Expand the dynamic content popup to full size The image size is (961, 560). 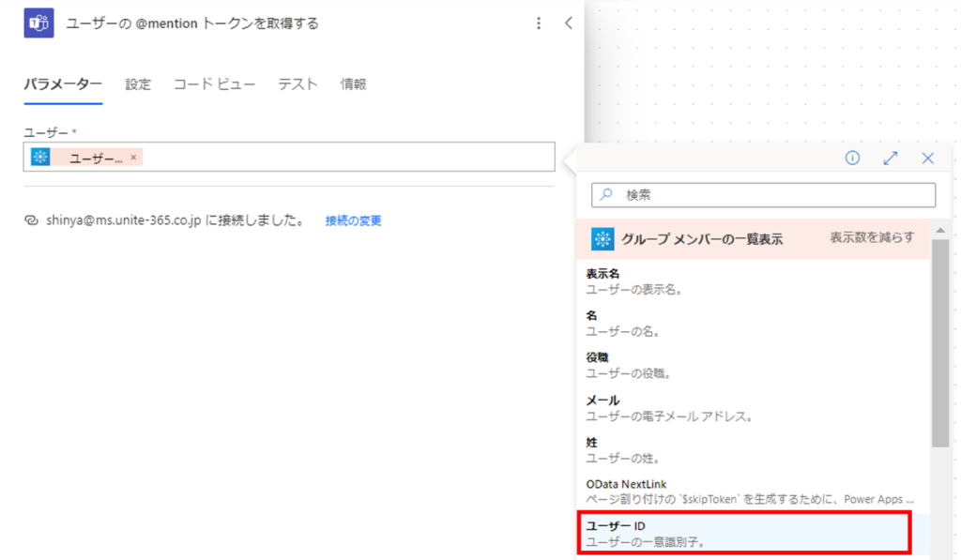pyautogui.click(x=891, y=159)
